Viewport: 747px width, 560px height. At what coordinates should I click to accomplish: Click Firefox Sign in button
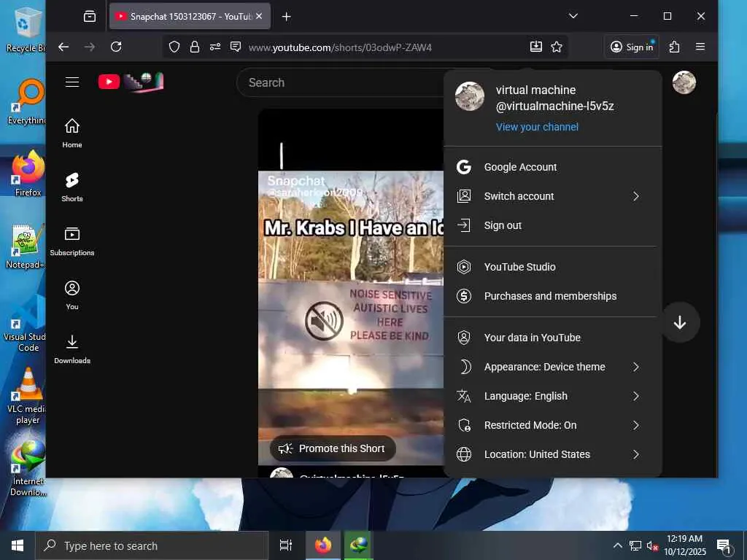pyautogui.click(x=632, y=47)
